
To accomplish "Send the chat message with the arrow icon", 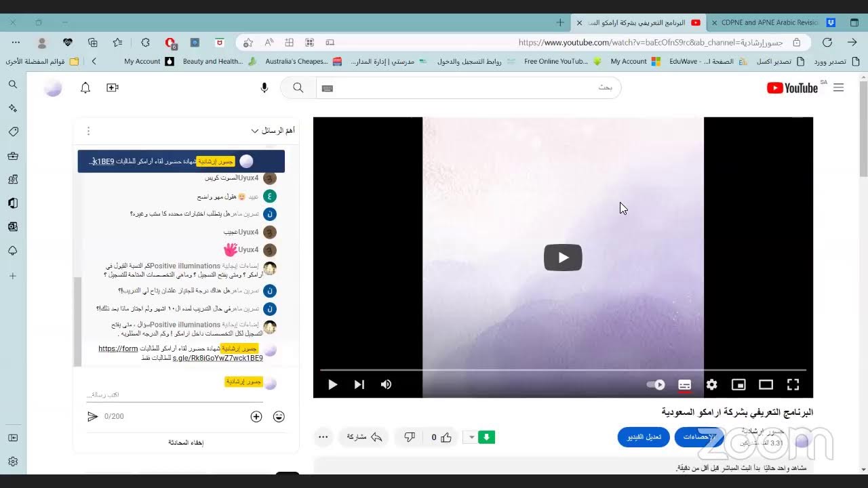I will 93,416.
